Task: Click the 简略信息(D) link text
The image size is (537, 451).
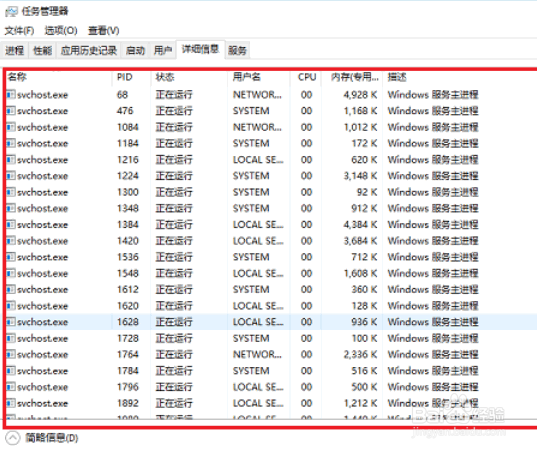Action: 52,438
